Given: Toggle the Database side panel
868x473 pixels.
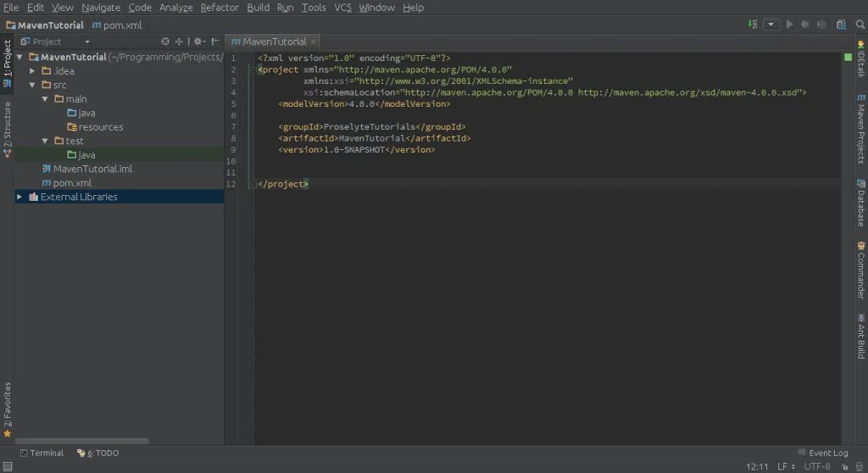Looking at the screenshot, I should click(x=861, y=203).
